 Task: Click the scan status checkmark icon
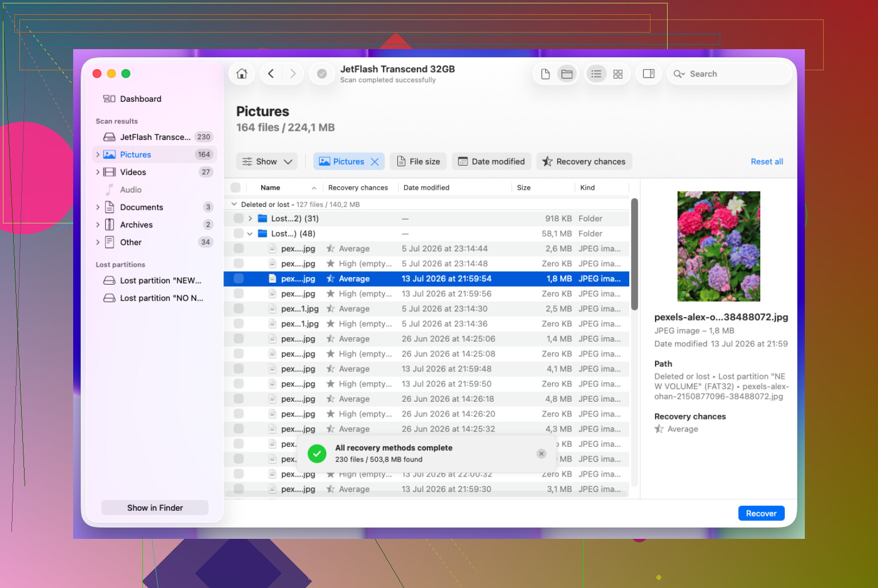tap(322, 74)
